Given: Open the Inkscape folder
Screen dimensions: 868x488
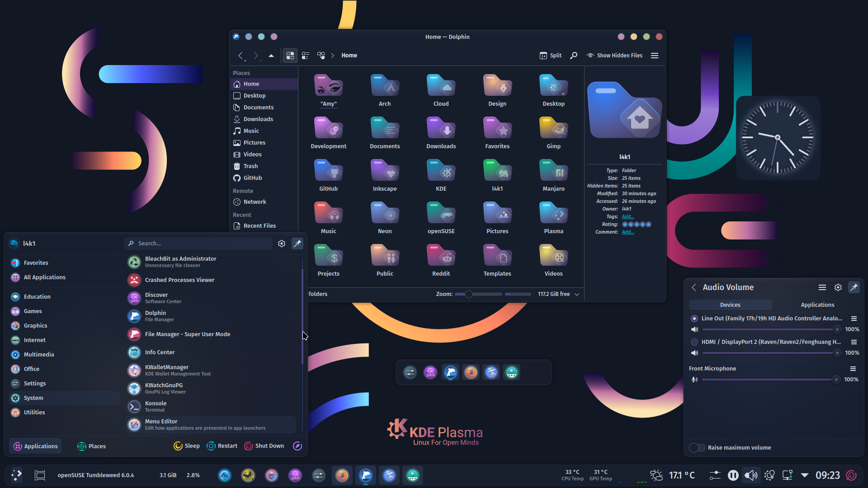Looking at the screenshot, I should (x=385, y=175).
